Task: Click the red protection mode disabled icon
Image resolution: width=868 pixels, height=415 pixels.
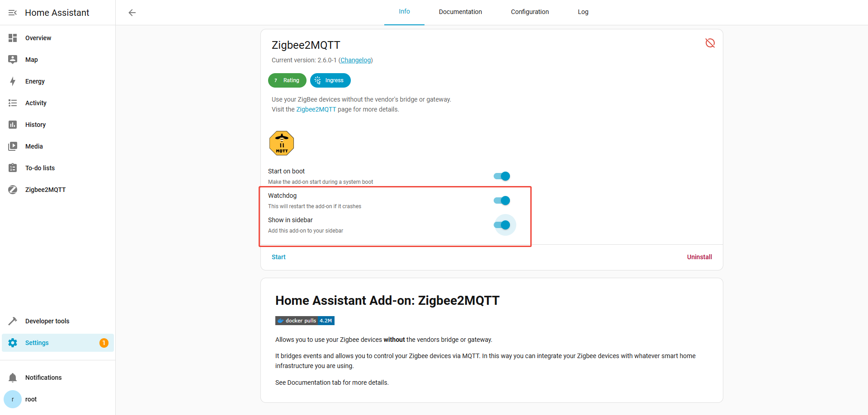Action: (710, 43)
